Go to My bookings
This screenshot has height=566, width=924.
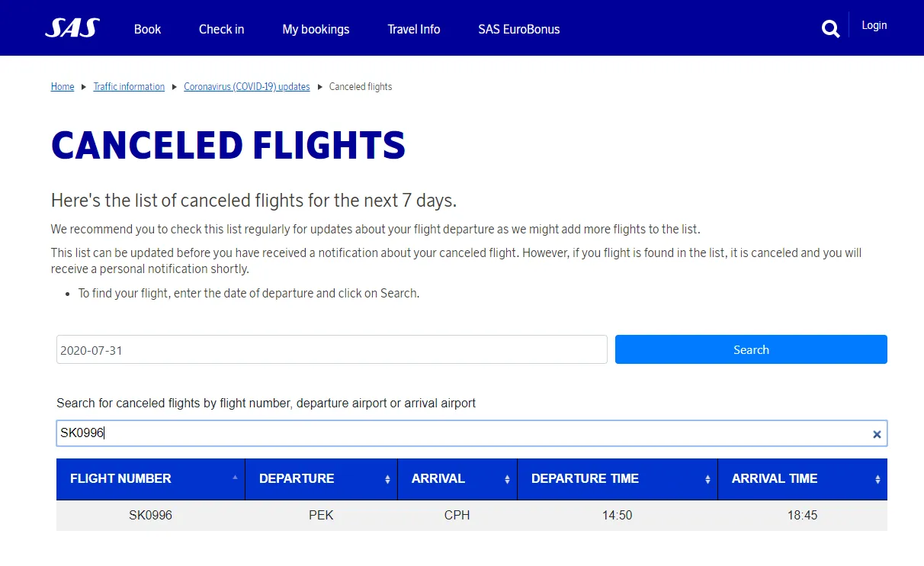(x=316, y=29)
